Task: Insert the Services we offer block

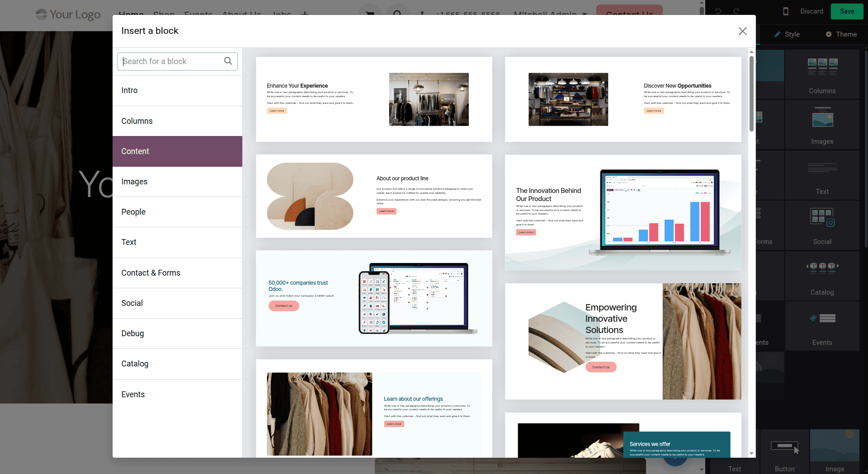Action: [623, 435]
